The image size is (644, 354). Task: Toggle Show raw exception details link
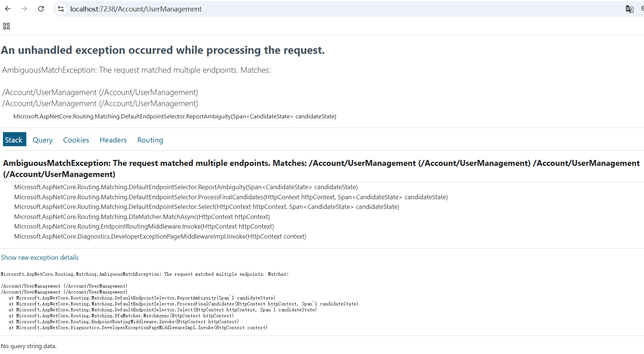click(x=40, y=258)
